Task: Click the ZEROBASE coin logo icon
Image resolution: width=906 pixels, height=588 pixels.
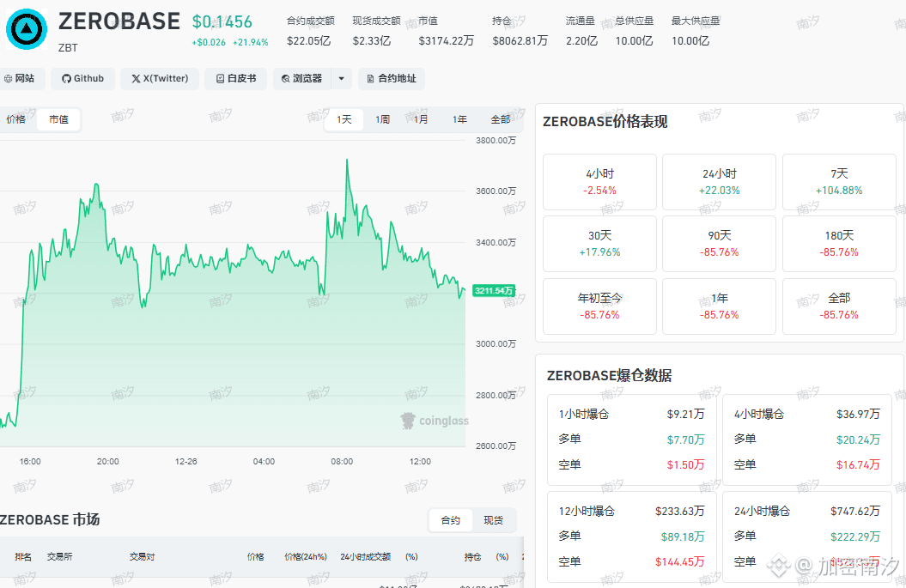Action: click(27, 29)
